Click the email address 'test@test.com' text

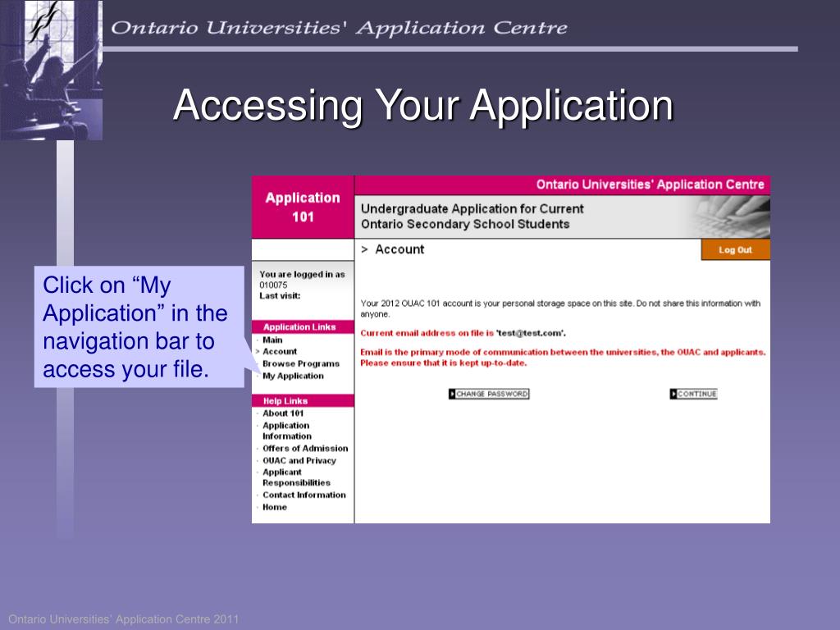tap(531, 333)
